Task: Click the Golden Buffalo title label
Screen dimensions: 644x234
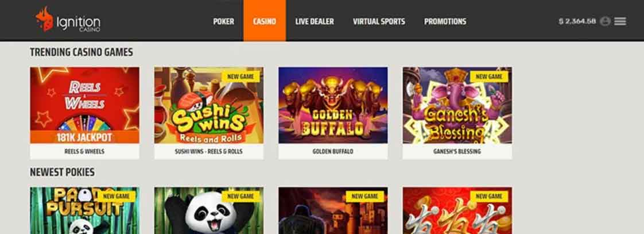Action: click(x=333, y=151)
